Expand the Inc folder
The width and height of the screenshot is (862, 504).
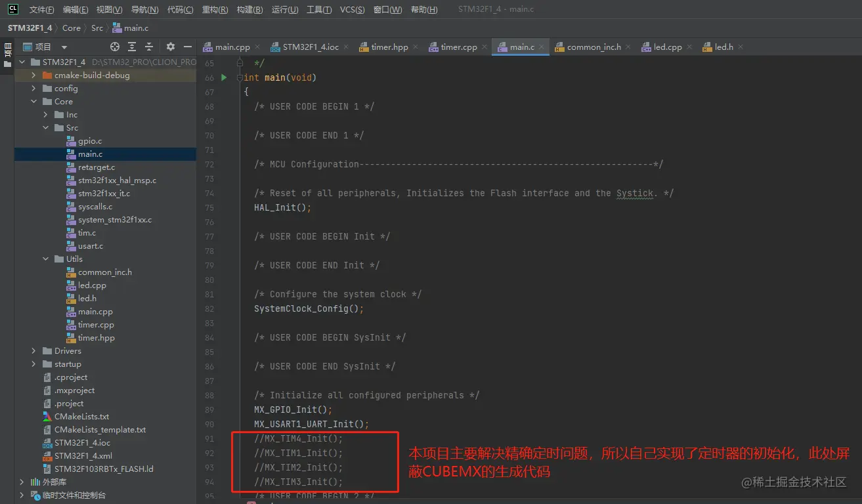[x=45, y=115]
